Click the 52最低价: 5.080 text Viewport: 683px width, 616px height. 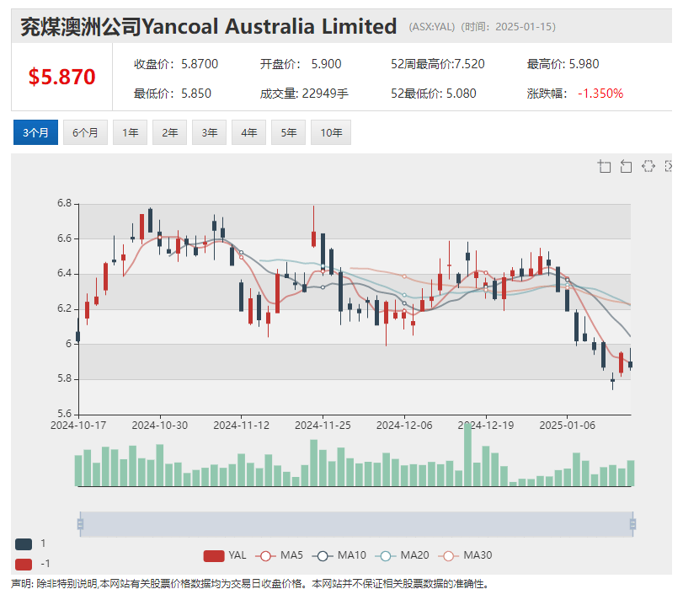point(434,94)
